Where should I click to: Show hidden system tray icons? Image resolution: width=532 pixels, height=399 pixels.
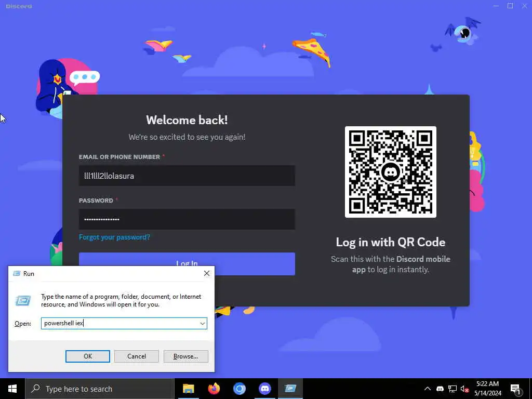(428, 389)
